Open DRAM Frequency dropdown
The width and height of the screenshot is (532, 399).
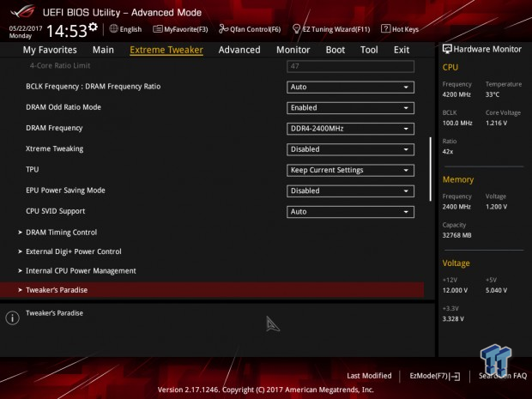click(x=350, y=129)
